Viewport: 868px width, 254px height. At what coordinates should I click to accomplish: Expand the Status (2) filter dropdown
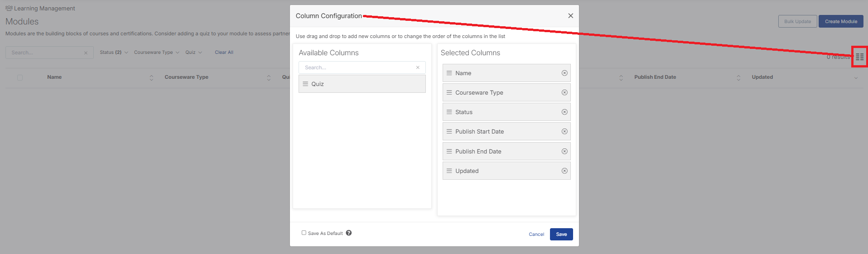pyautogui.click(x=114, y=53)
